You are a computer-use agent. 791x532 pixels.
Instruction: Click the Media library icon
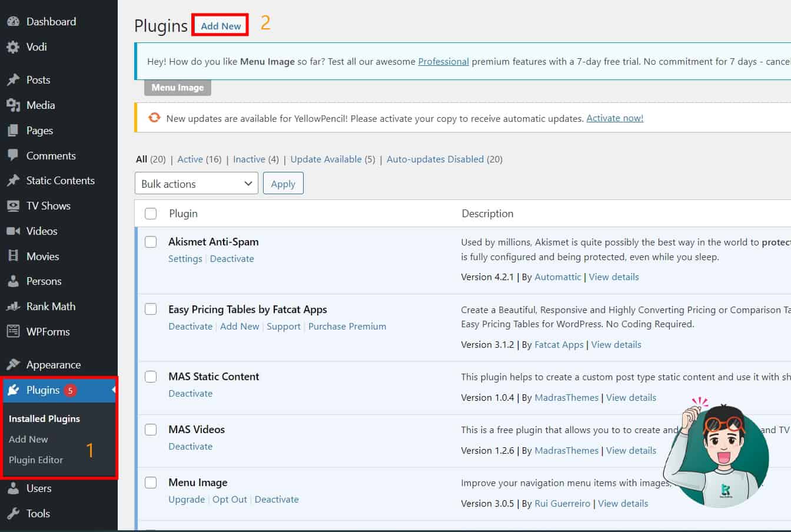pos(13,105)
